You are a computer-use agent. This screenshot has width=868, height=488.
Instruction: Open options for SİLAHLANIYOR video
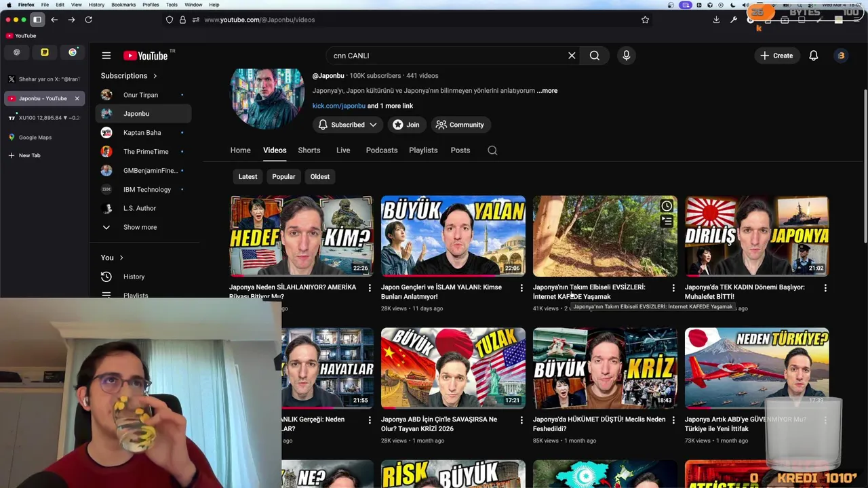[370, 288]
